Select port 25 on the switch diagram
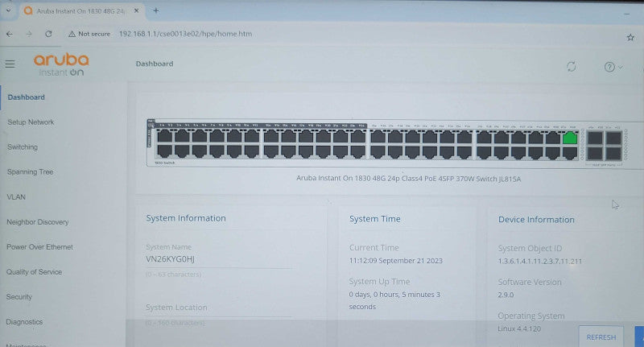Screen dimensions: 644x347 point(378,137)
